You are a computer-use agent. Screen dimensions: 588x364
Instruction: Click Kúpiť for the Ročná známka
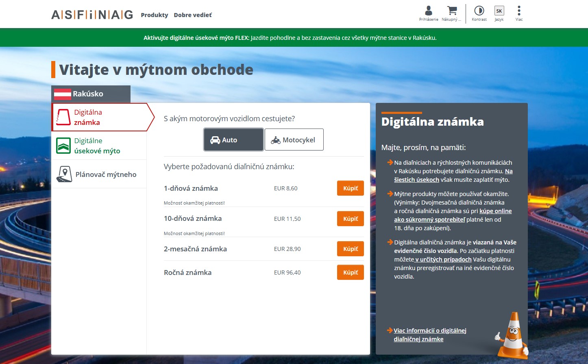[x=350, y=272]
